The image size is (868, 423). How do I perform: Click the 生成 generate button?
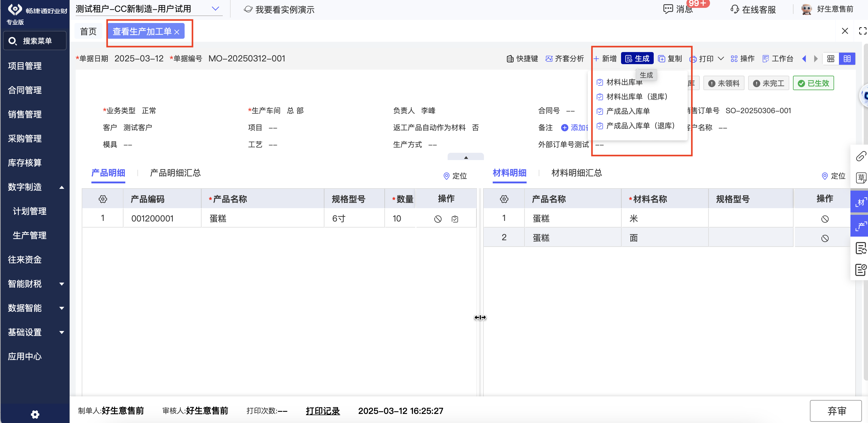coord(637,59)
